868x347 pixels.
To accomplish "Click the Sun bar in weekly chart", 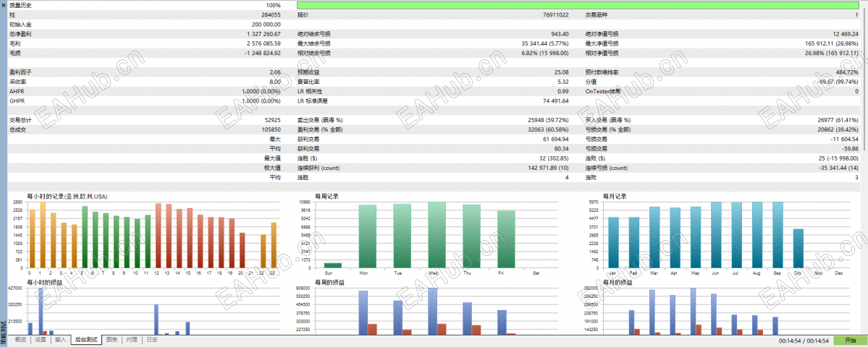I will point(333,265).
